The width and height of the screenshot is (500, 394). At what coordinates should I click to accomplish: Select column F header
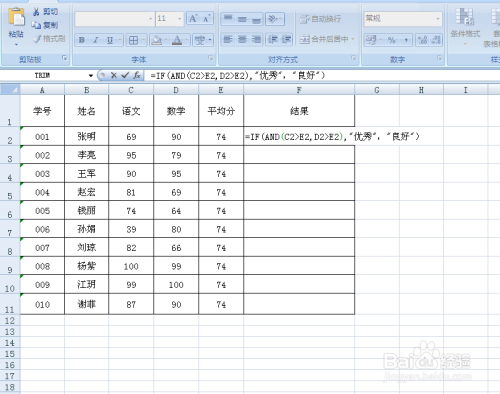click(x=299, y=90)
